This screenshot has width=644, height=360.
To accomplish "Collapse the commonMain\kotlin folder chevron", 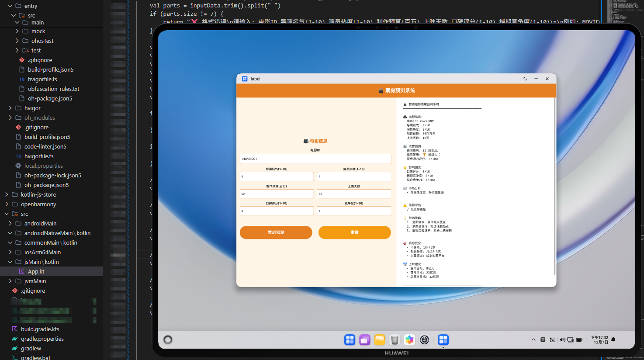I will coord(10,242).
